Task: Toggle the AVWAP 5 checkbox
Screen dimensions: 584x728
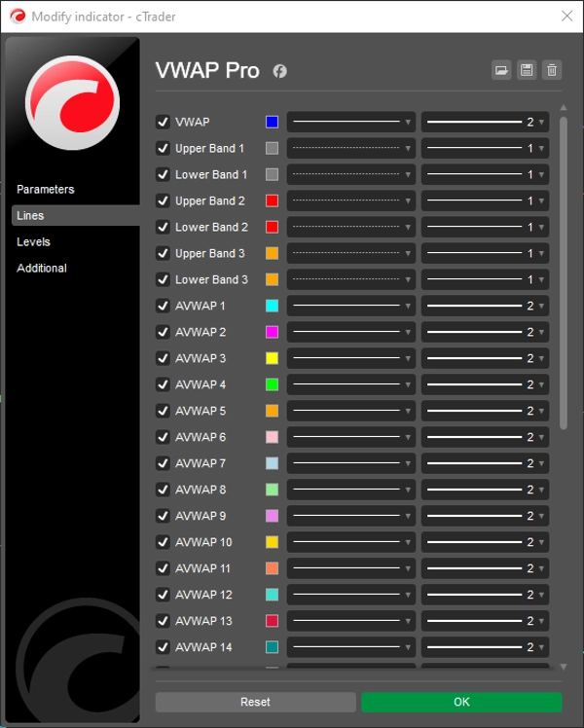Action: click(163, 411)
